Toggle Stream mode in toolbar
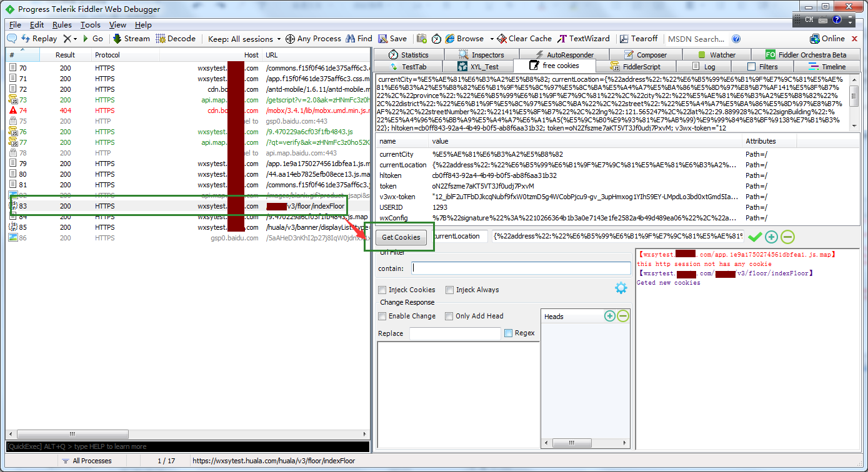Screen dimensions: 868x472 pos(131,39)
